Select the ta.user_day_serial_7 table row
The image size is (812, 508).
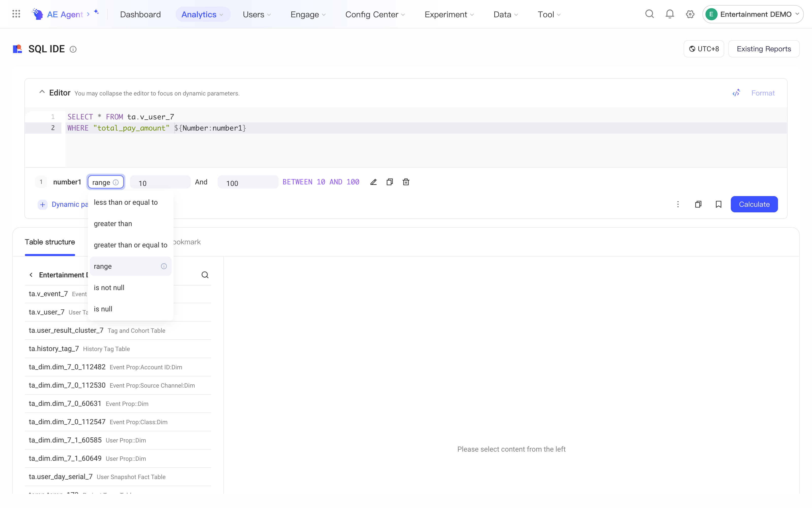[118, 477]
